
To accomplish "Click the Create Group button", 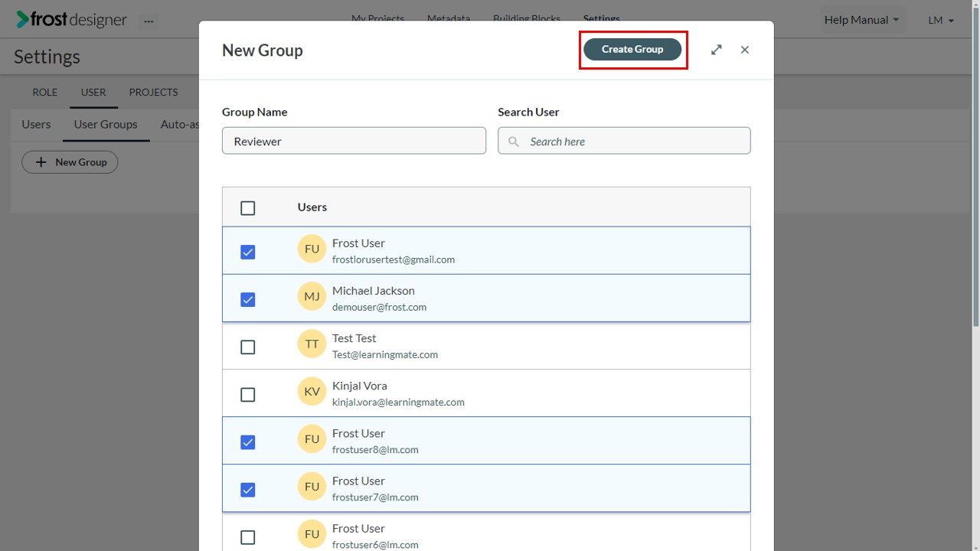I will click(632, 49).
